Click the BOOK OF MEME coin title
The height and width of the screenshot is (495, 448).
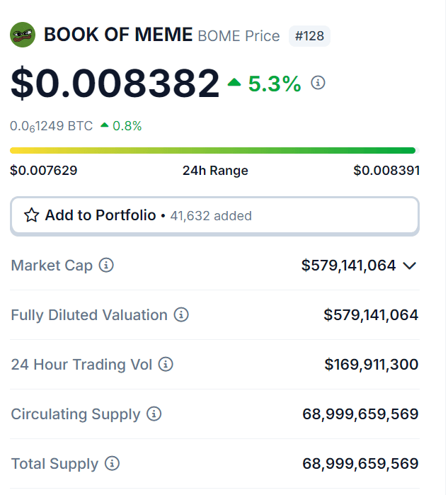[x=118, y=35]
